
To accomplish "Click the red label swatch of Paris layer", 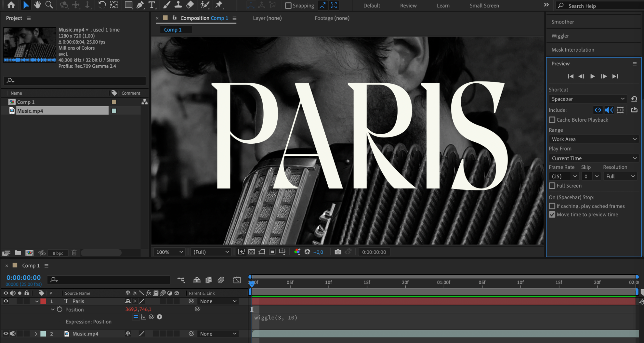I will tap(43, 301).
